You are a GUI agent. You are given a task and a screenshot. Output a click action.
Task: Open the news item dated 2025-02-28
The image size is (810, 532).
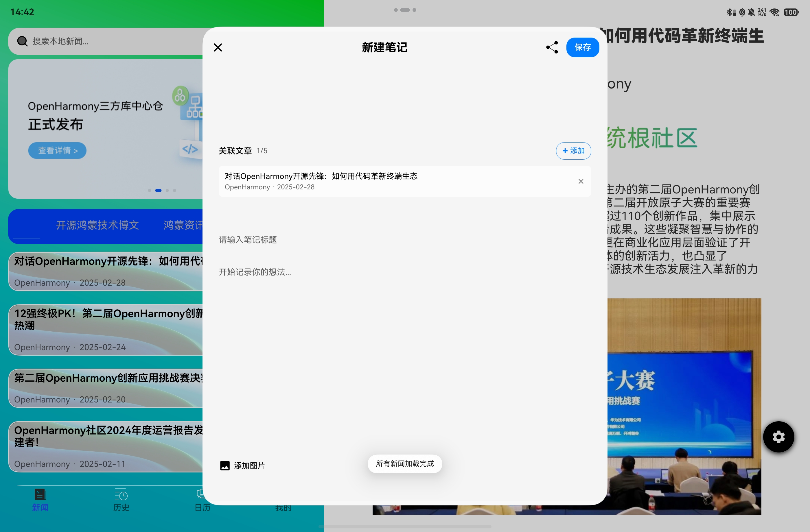[106, 271]
